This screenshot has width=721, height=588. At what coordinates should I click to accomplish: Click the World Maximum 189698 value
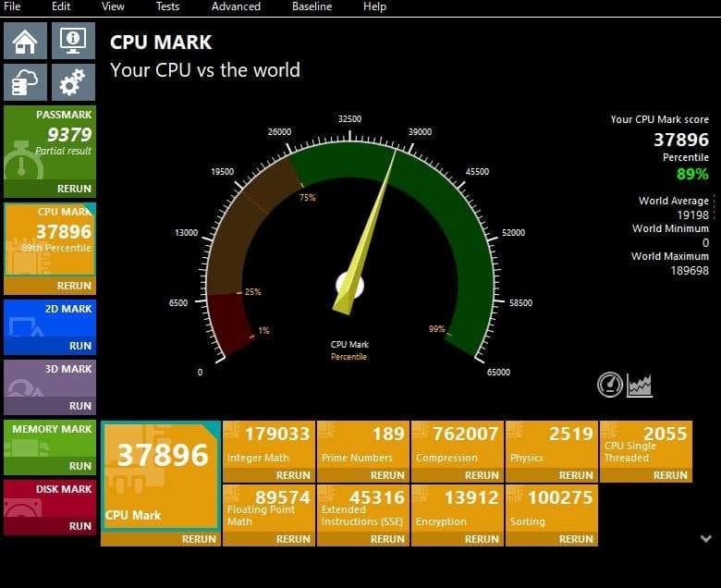coord(690,270)
